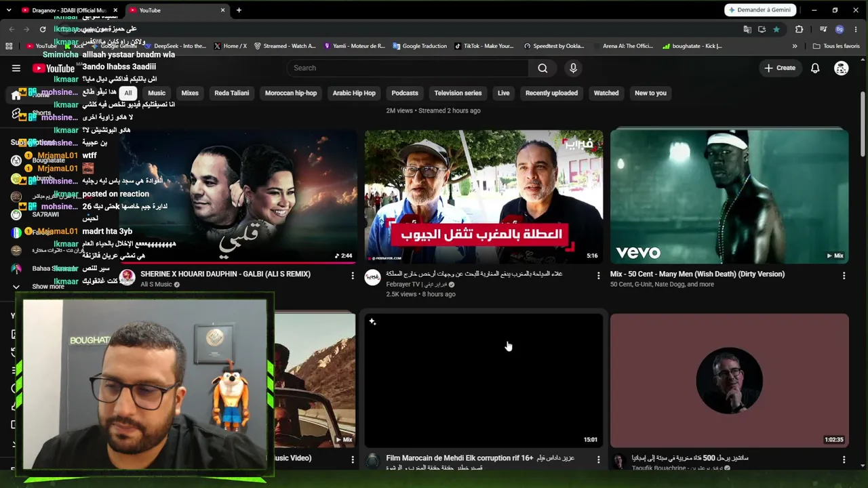Screen dimensions: 868x488
Task: Select the Watched filter chip
Action: click(x=606, y=93)
